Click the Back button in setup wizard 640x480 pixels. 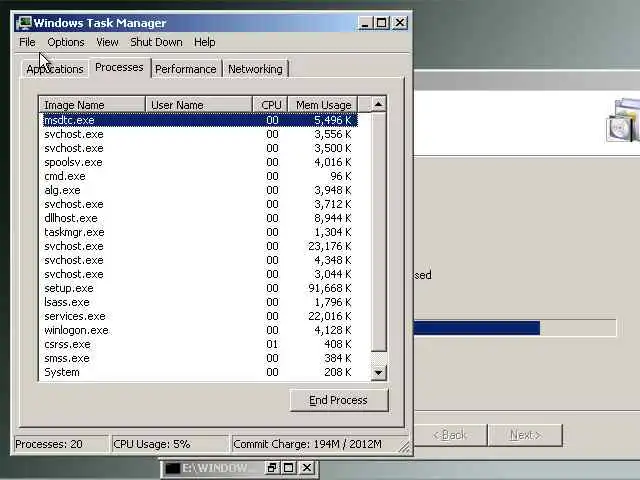tap(450, 435)
